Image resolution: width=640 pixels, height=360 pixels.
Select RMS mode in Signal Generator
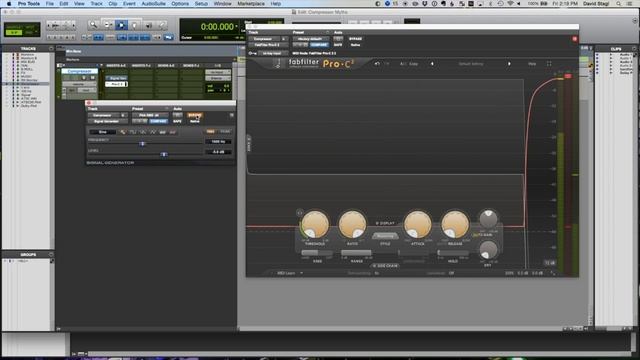click(x=210, y=131)
